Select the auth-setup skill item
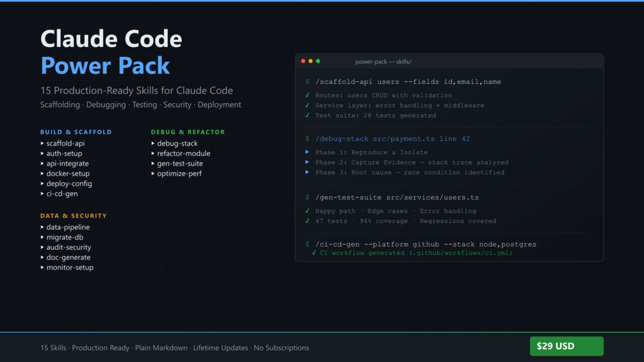Viewport: 644px width, 362px height. click(x=64, y=154)
